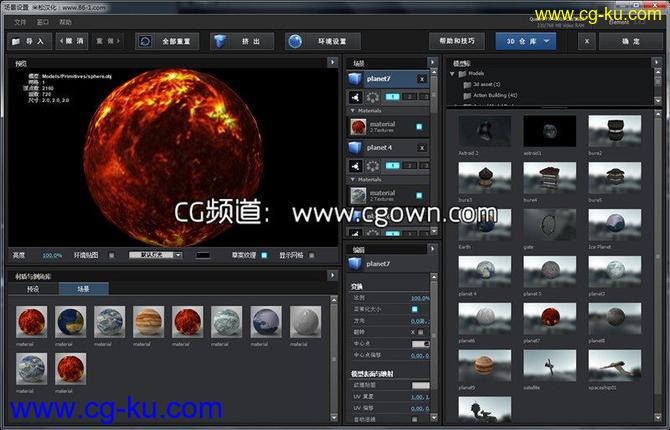Image resolution: width=670 pixels, height=430 pixels.
Task: Open the 帮助 (Help) menu
Action: click(x=65, y=22)
